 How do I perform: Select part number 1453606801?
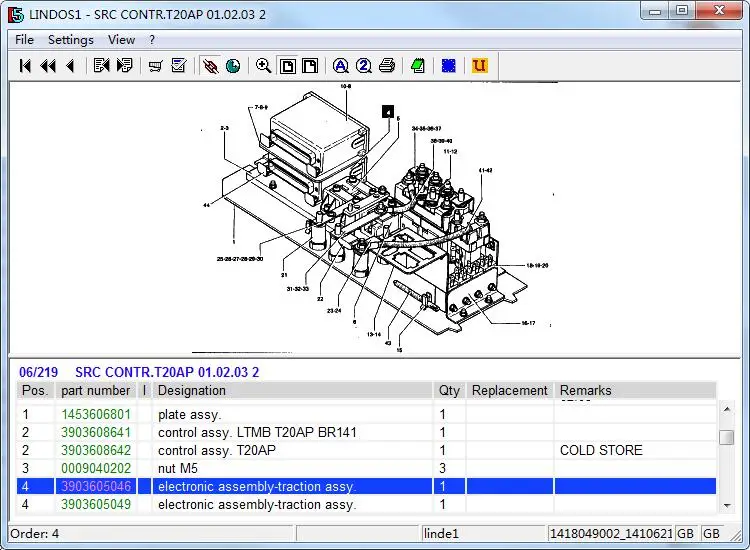96,414
